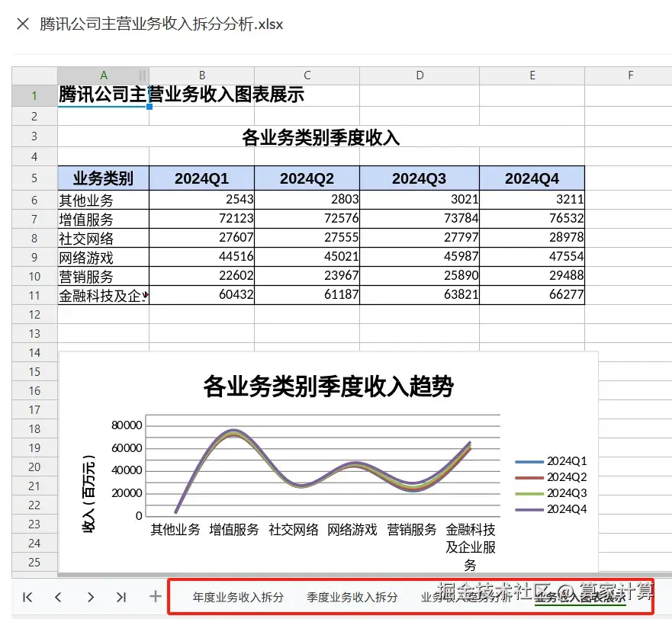Click the 业务类别 header cell
The image size is (672, 619).
pyautogui.click(x=103, y=178)
